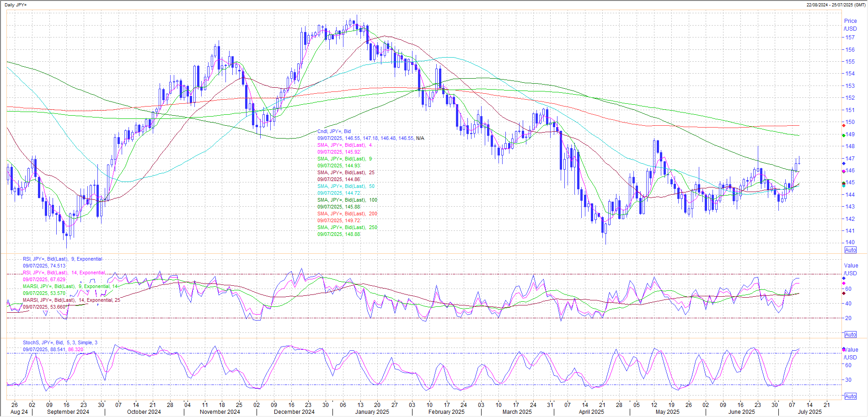Click the 'July 2025' time axis label
This screenshot has width=868, height=417.
pyautogui.click(x=809, y=412)
